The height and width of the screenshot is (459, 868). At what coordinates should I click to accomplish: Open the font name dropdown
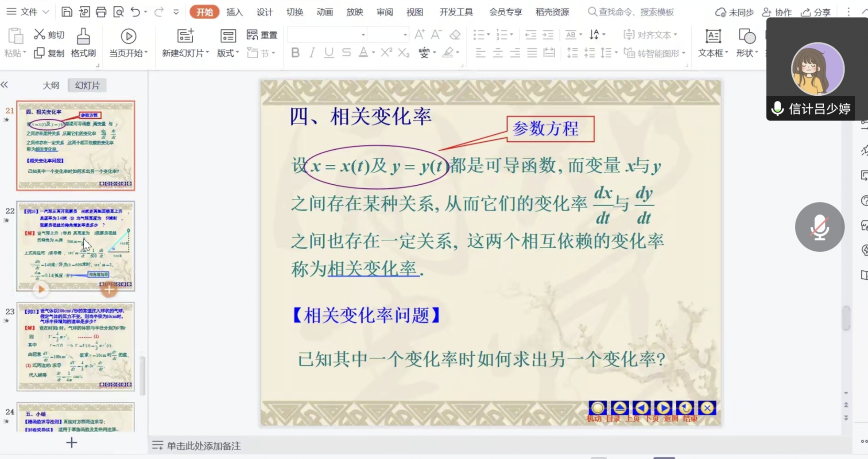(x=363, y=35)
